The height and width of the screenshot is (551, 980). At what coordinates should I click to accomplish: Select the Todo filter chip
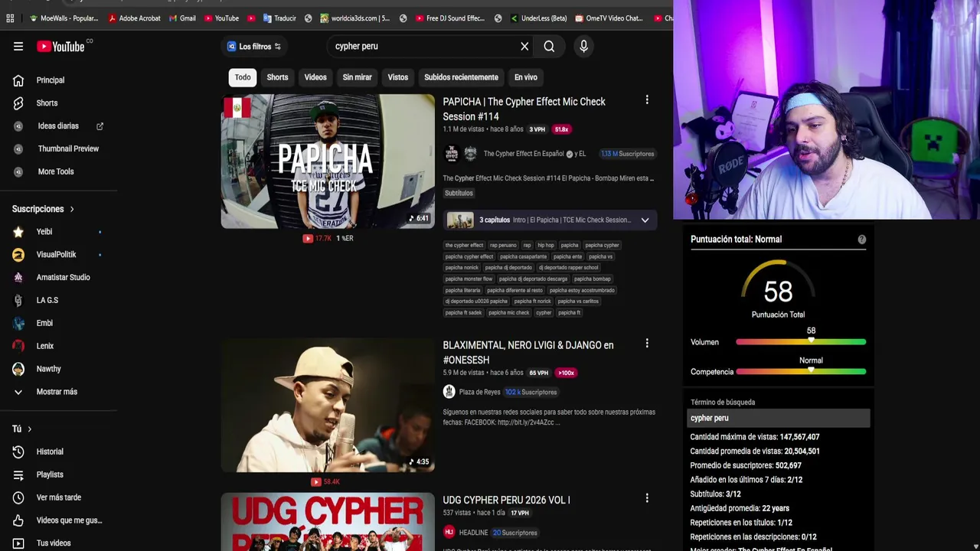(243, 77)
